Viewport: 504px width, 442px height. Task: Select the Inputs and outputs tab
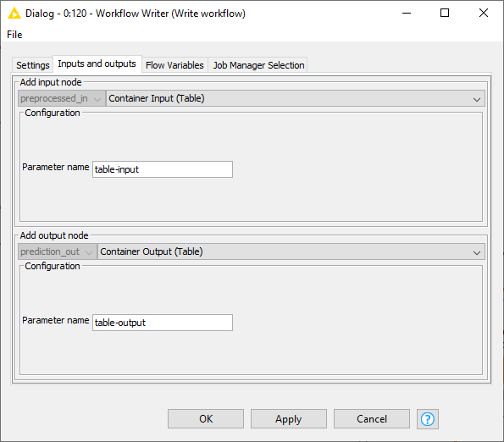tap(97, 64)
